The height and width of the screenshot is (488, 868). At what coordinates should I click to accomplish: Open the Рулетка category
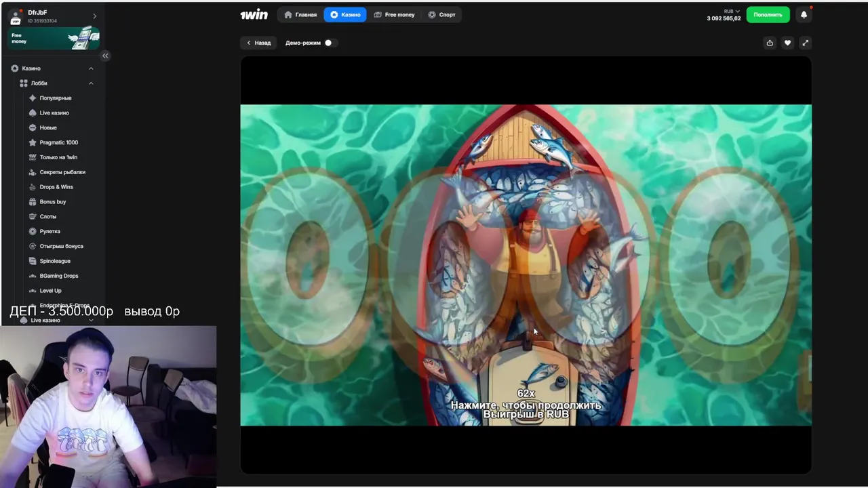click(x=50, y=231)
